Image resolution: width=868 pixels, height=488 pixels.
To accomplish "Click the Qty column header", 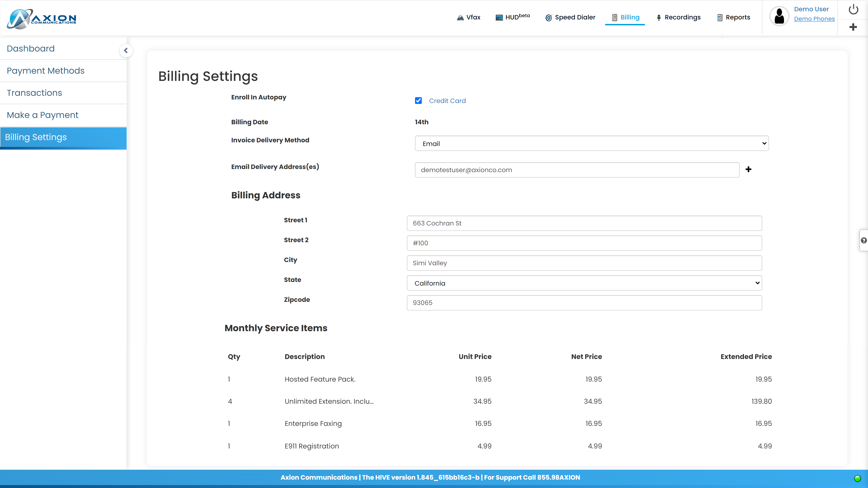I will [234, 357].
